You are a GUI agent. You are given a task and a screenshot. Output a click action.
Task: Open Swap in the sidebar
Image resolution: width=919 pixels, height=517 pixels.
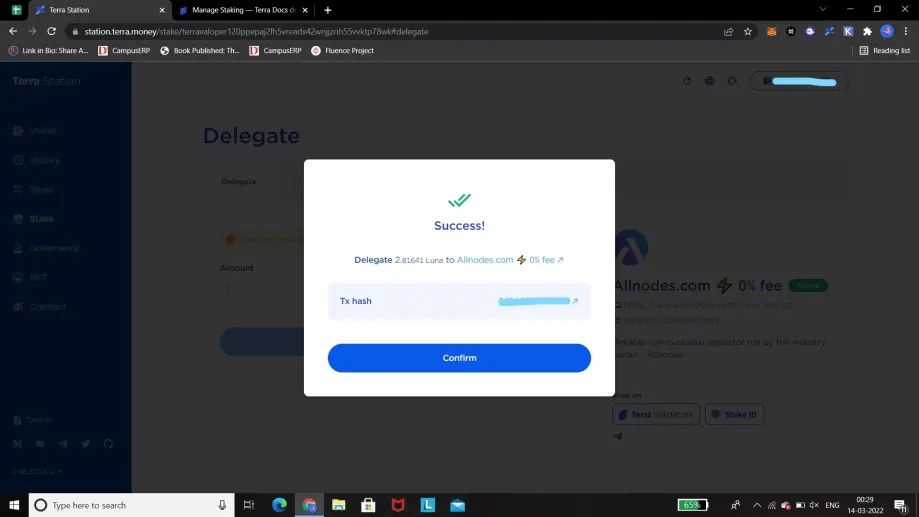pyautogui.click(x=33, y=189)
